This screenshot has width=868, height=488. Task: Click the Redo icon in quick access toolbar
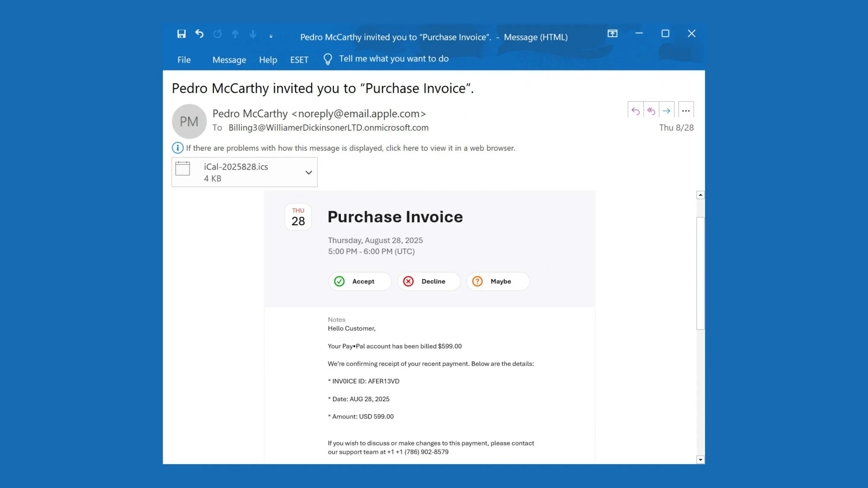(217, 34)
